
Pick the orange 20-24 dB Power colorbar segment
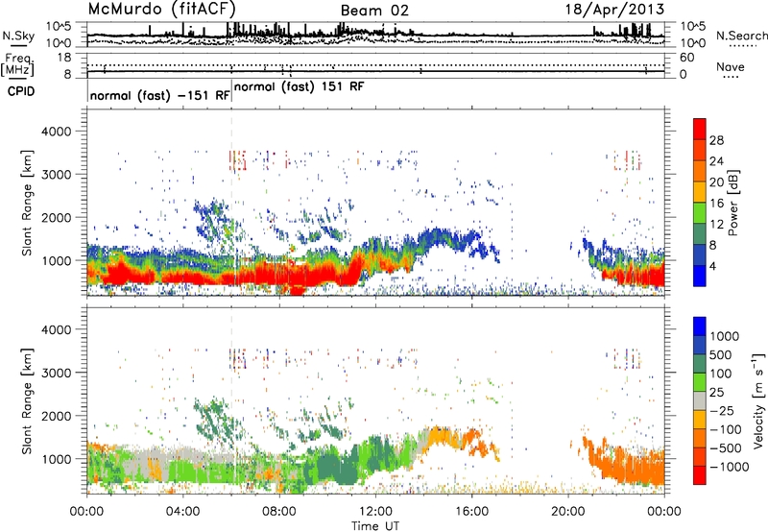tap(700, 171)
